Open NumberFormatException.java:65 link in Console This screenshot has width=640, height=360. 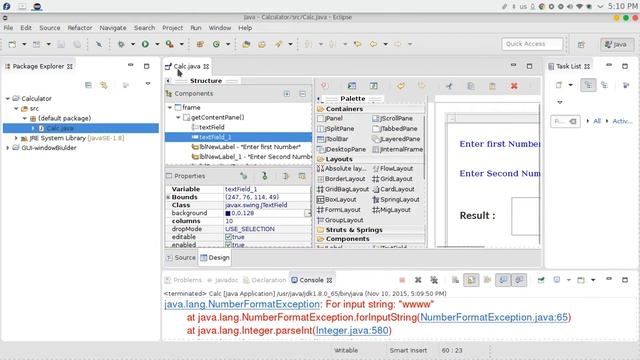tap(494, 317)
